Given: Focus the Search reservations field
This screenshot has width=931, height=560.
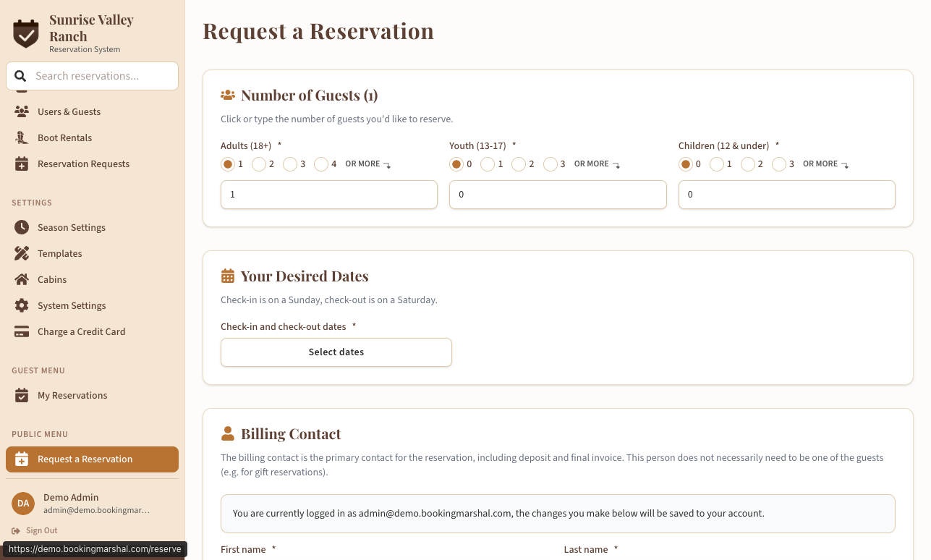Looking at the screenshot, I should 92,76.
